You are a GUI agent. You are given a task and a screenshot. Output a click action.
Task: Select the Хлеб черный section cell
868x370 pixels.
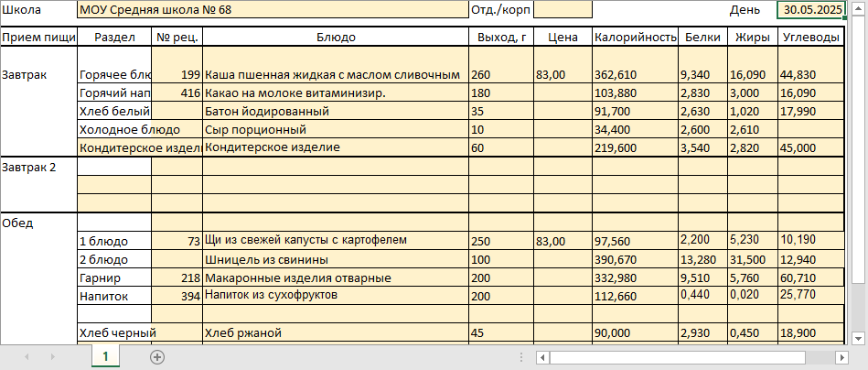click(x=114, y=332)
